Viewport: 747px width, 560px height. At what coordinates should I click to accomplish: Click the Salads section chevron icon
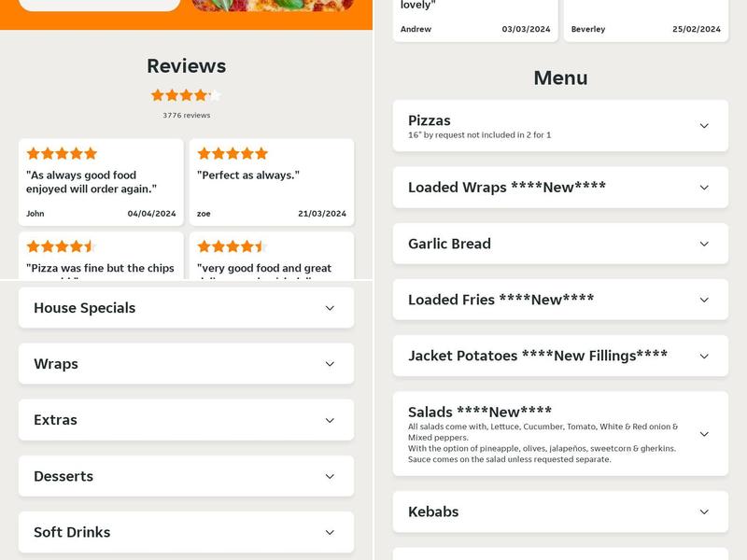pyautogui.click(x=704, y=434)
